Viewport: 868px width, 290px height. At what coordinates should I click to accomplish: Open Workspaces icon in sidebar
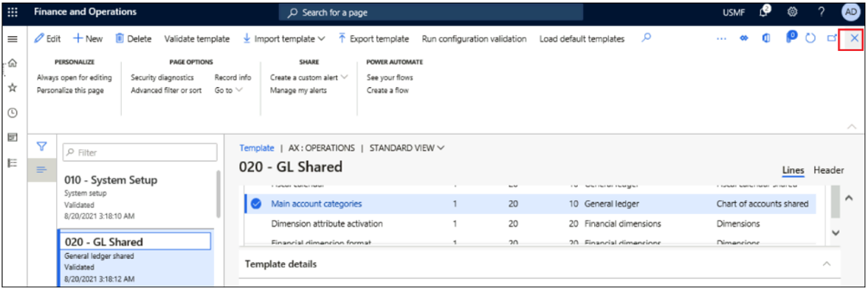tap(12, 137)
